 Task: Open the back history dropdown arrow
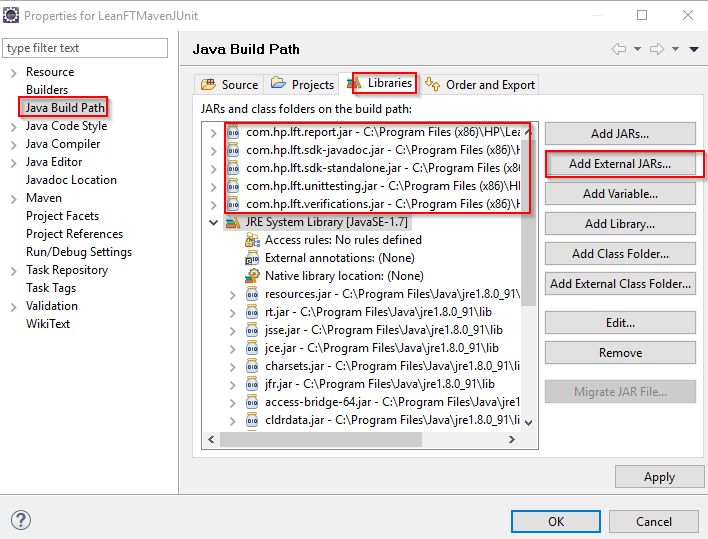(x=638, y=49)
